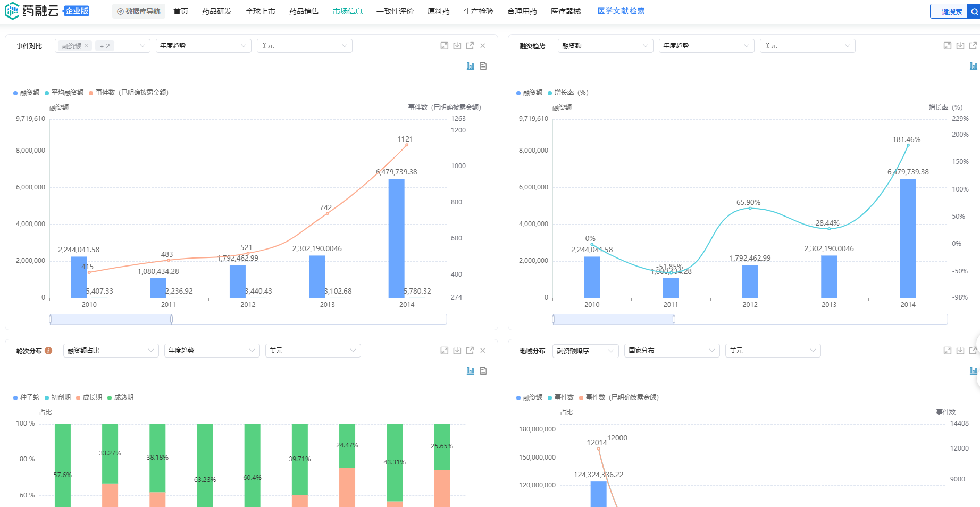The width and height of the screenshot is (980, 507).
Task: Open 医疗器械 navigation menu
Action: click(566, 11)
